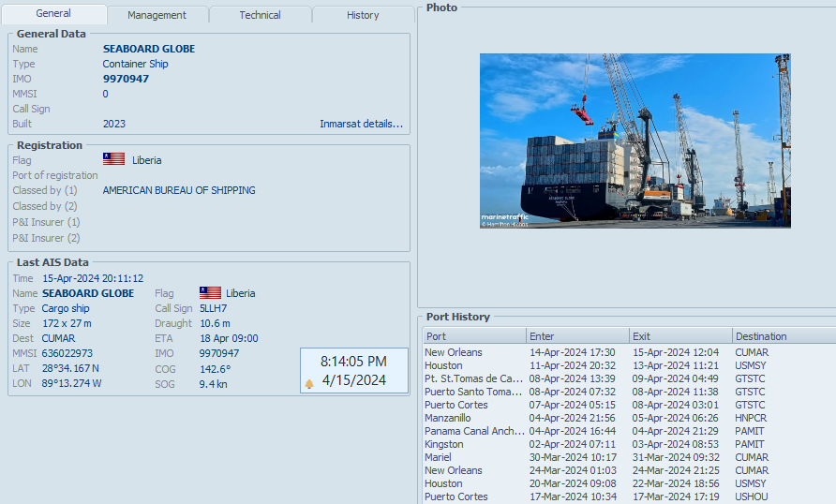
Task: Open the History tab
Action: coord(363,15)
